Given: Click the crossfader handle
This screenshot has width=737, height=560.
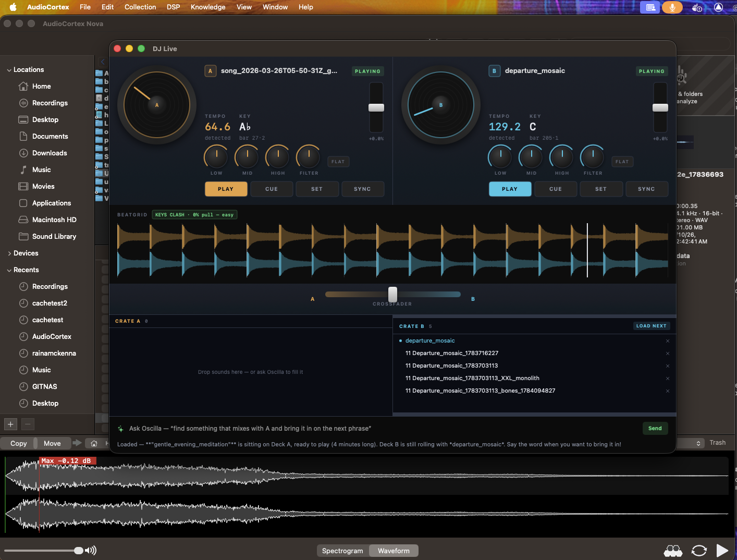Looking at the screenshot, I should (x=392, y=294).
